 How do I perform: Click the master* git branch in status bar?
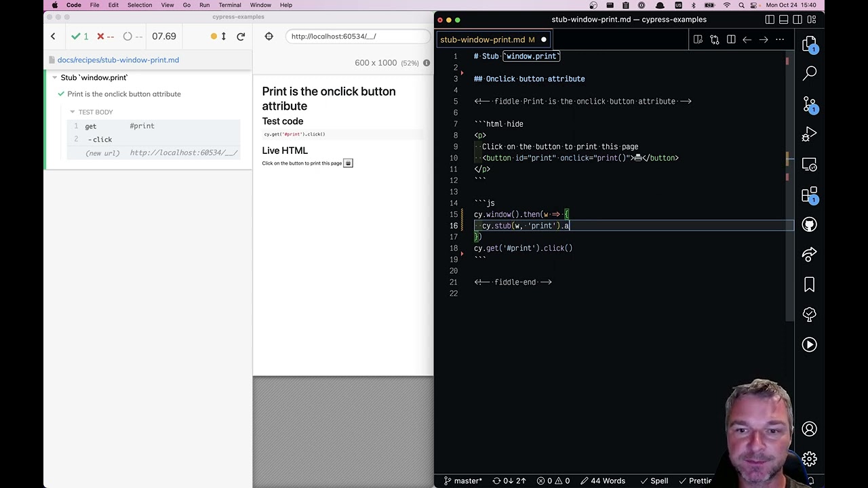(x=463, y=481)
